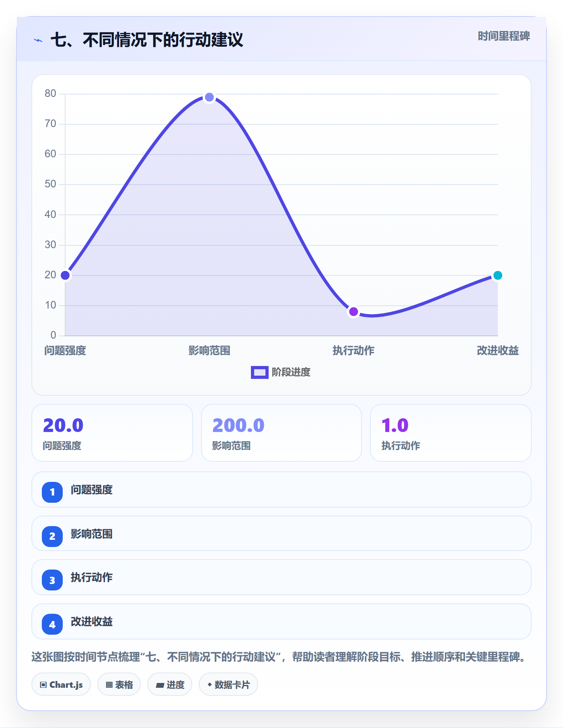Open the 改进收益 step row
Image resolution: width=563 pixels, height=728 pixels.
(x=281, y=621)
